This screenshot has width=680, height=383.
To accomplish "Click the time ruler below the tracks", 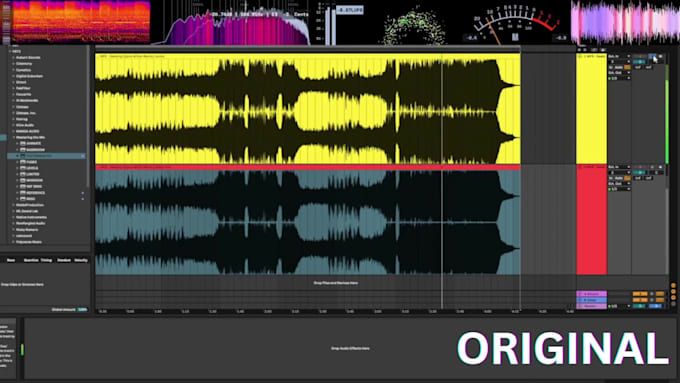I will point(336,311).
